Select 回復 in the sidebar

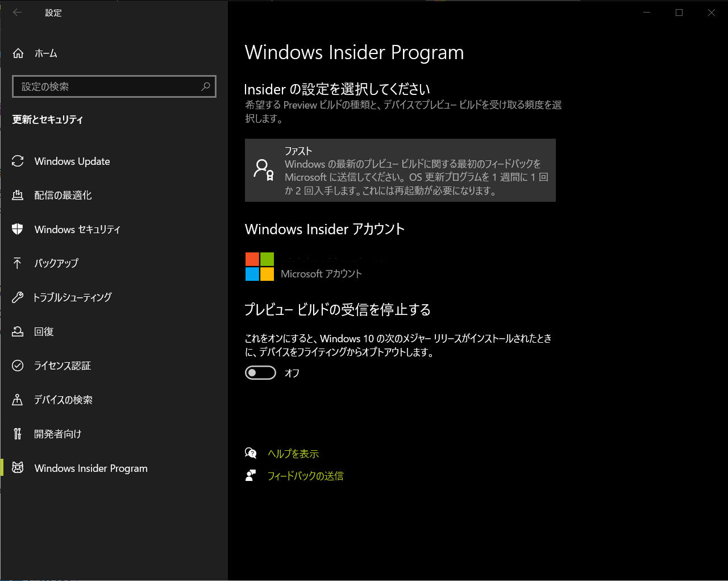click(x=114, y=331)
